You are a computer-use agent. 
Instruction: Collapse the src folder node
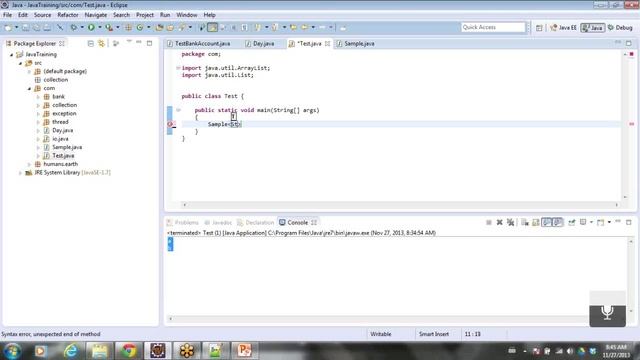[20, 63]
